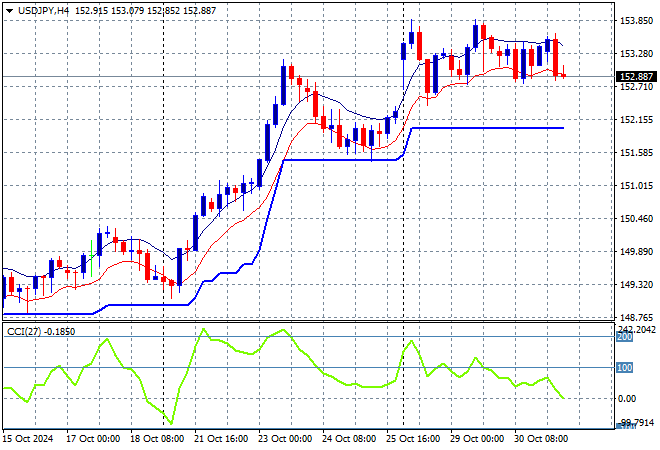
Task: Click the 17 Oct 00:00 time label
Action: [x=93, y=439]
